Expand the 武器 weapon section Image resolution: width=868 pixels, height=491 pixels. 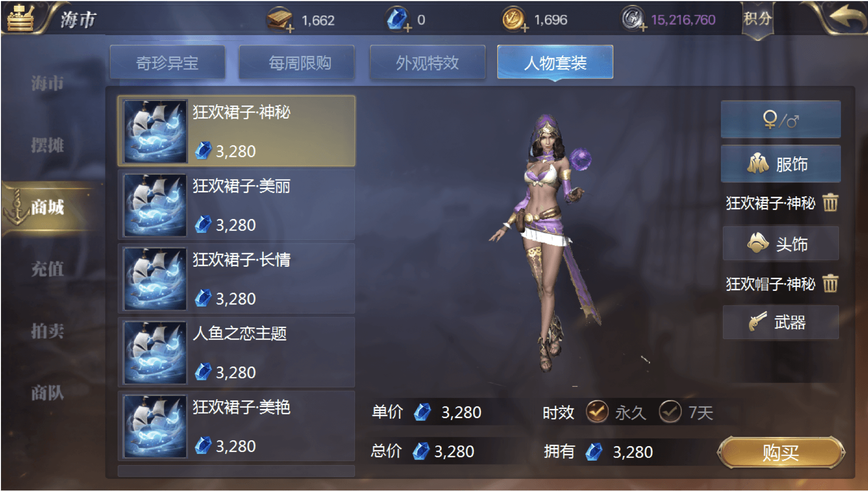(x=780, y=322)
